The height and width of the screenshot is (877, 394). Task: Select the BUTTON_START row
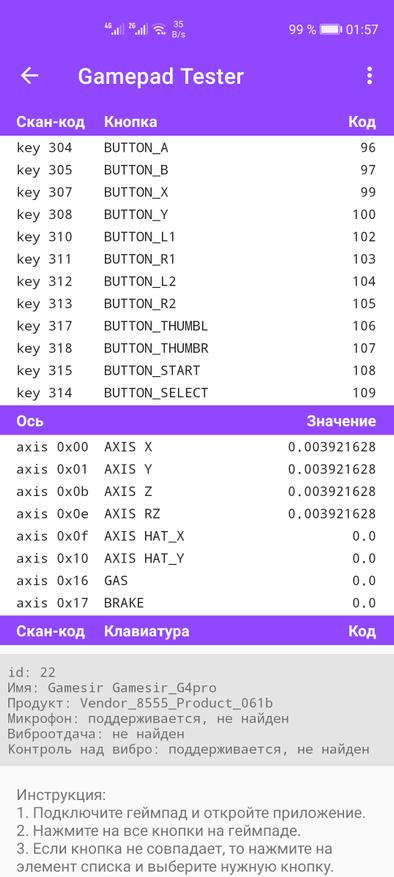pos(197,370)
